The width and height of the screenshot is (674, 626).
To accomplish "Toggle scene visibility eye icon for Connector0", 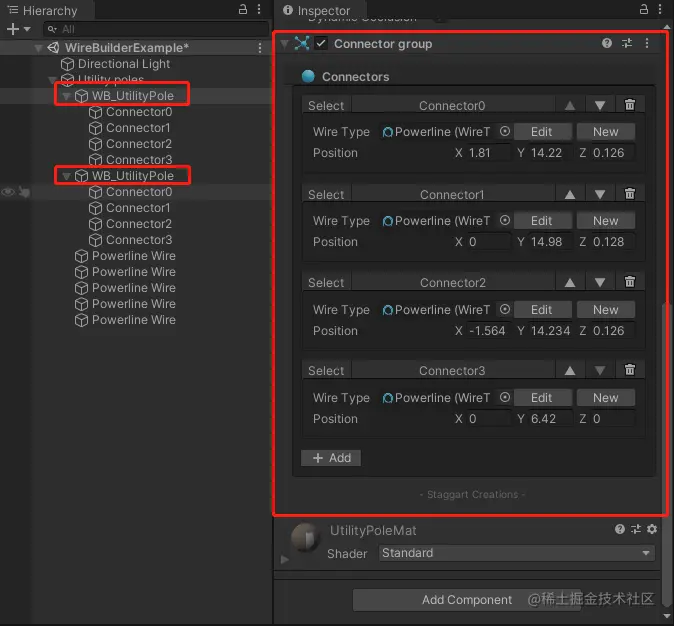I will [8, 192].
